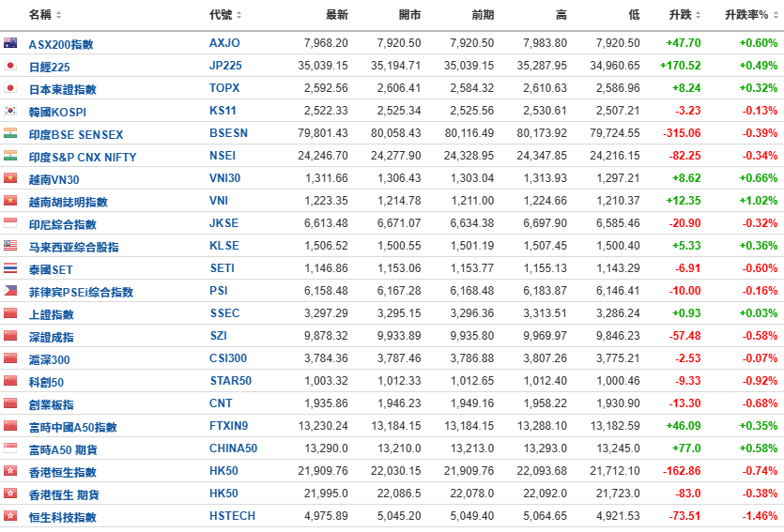Click the India flag beside 印度S&P CNX NIFTY

tap(10, 156)
